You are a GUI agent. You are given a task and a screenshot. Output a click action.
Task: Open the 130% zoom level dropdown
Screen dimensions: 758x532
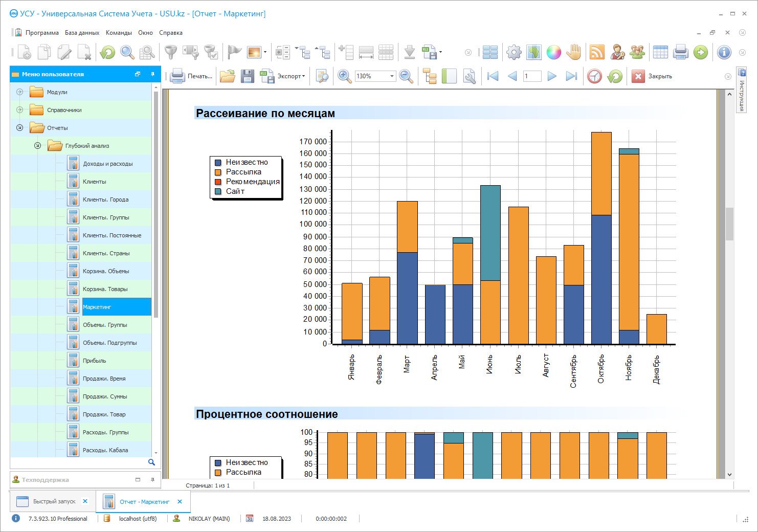(392, 76)
